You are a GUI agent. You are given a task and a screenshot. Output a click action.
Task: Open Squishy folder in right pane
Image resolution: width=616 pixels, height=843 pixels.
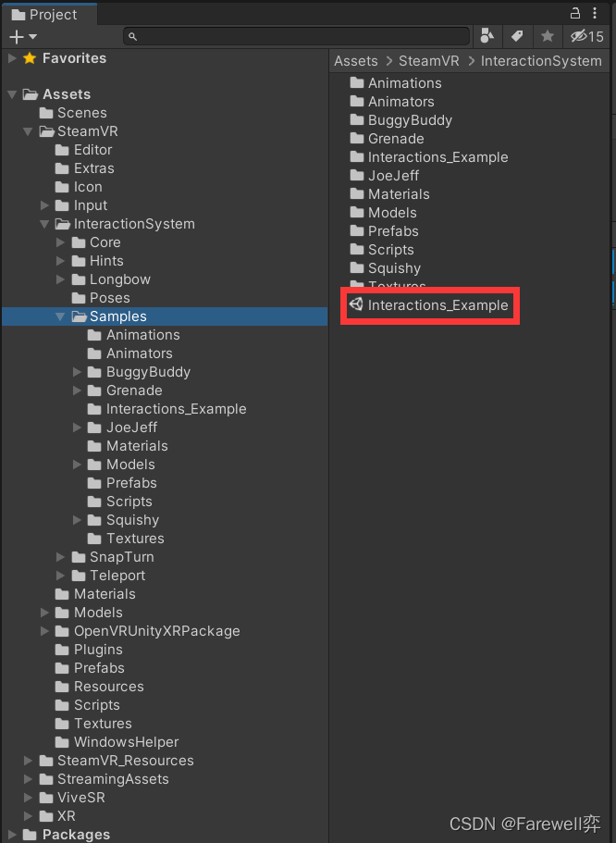pos(386,268)
